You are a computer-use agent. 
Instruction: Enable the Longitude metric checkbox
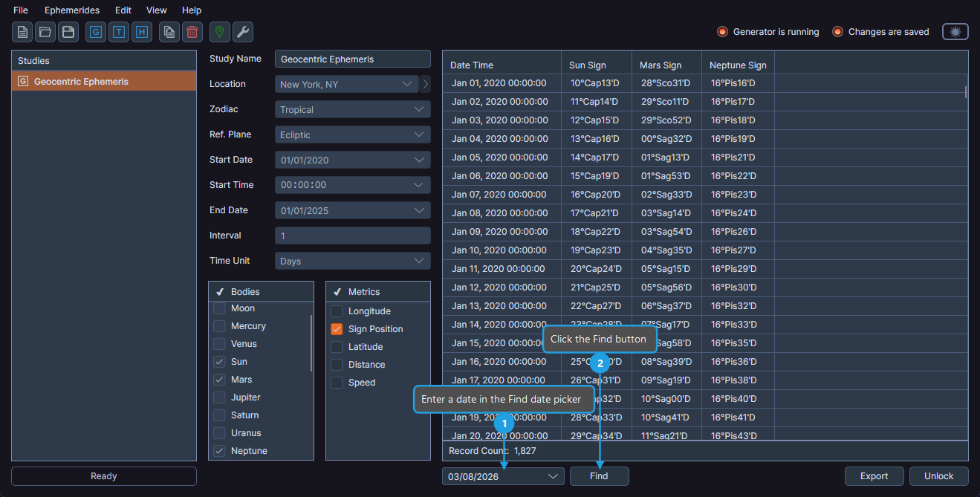coord(337,311)
